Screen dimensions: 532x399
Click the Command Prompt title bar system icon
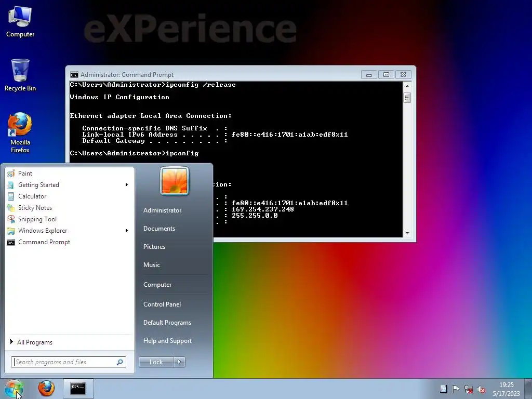tap(74, 75)
